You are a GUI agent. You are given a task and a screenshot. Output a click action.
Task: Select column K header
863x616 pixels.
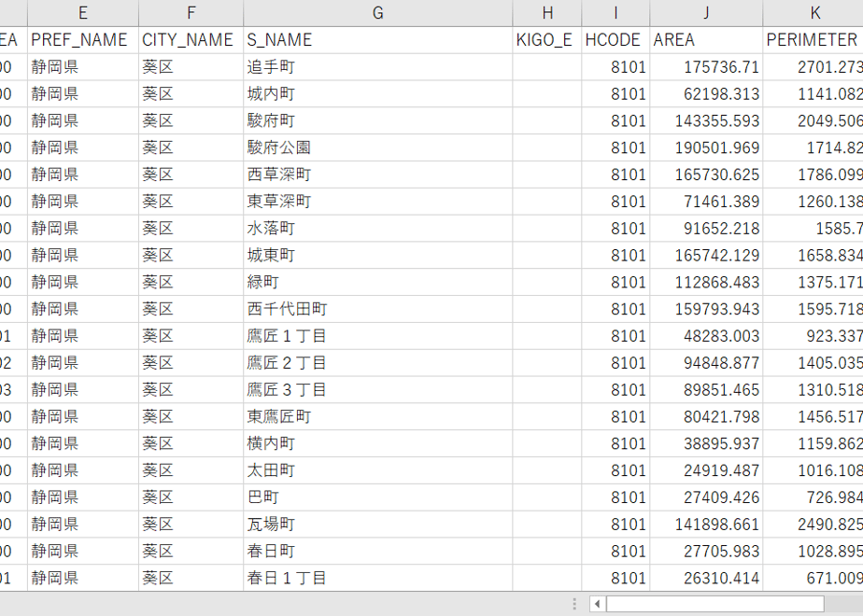813,13
